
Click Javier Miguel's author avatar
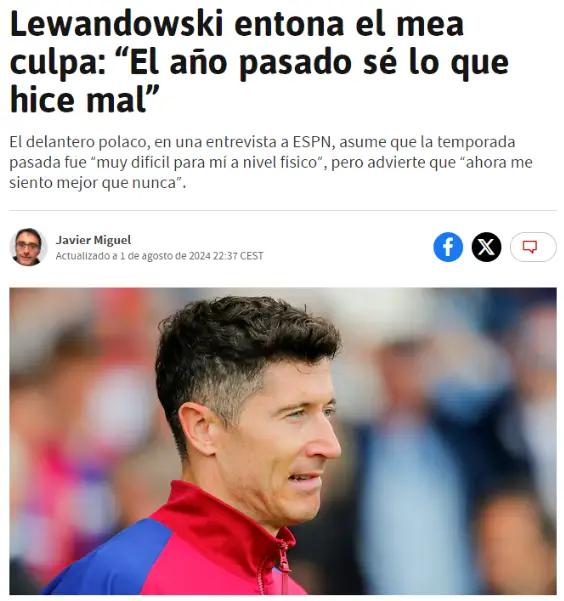point(28,247)
